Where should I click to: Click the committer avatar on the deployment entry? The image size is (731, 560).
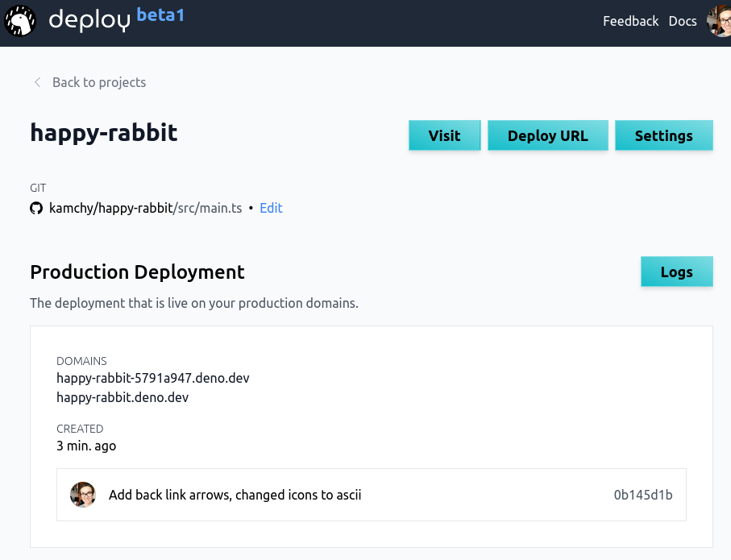[83, 494]
